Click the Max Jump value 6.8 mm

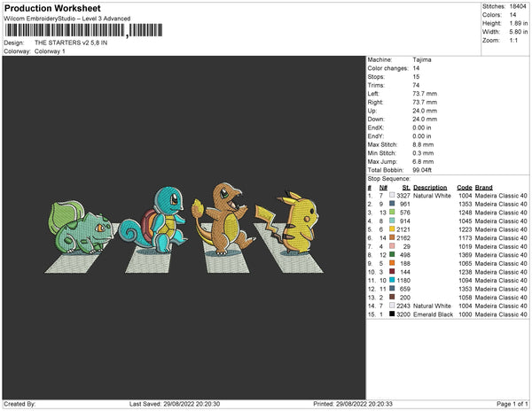[x=423, y=161]
